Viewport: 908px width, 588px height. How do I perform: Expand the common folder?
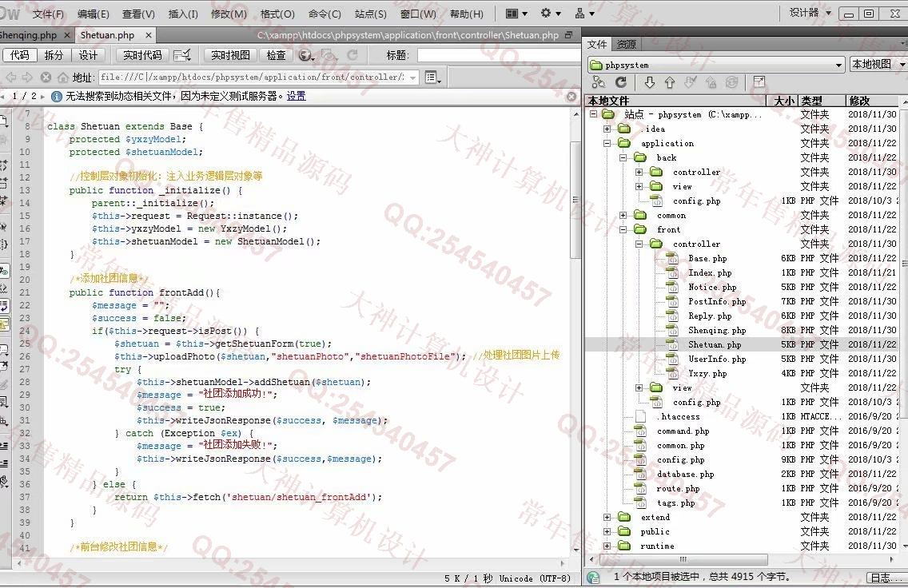[623, 215]
